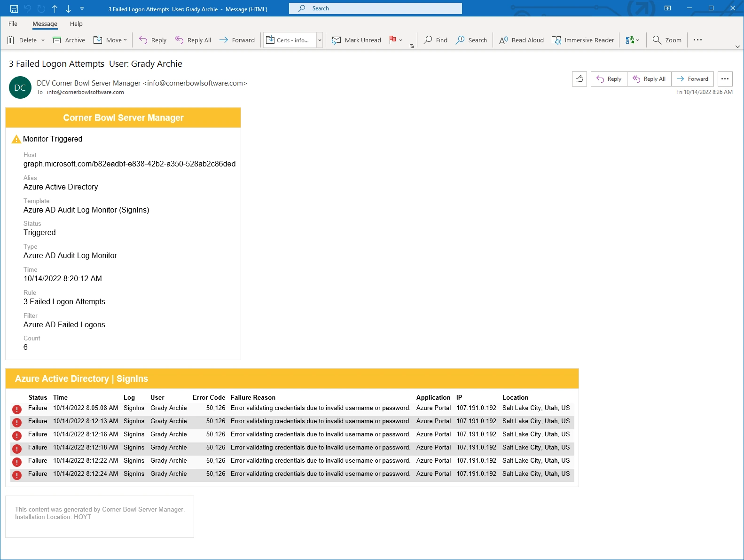
Task: Open more actions ellipsis in message header
Action: click(725, 79)
